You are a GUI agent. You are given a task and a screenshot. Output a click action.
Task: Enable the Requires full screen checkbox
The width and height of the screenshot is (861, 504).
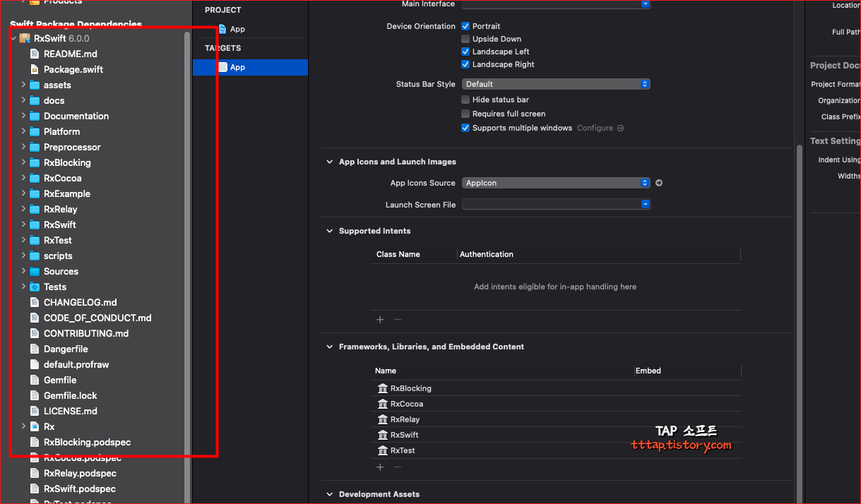[465, 114]
